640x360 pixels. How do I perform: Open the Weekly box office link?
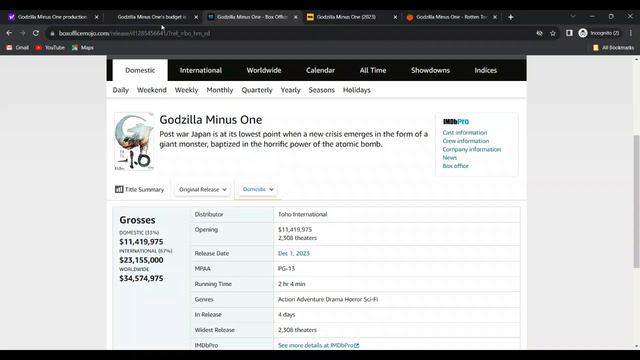tap(186, 90)
